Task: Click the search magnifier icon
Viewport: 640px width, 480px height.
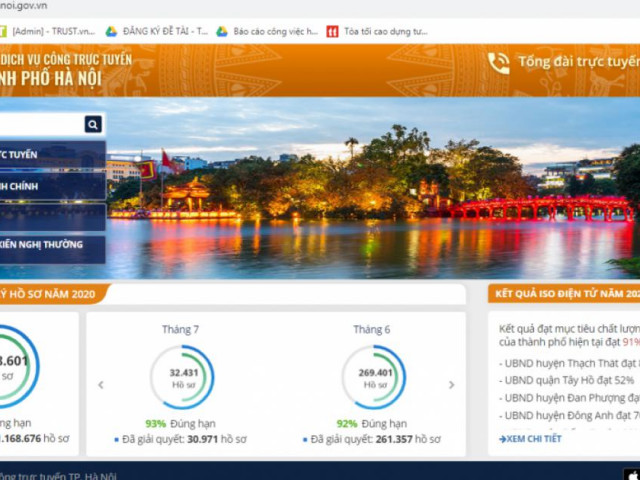Action: [93, 124]
